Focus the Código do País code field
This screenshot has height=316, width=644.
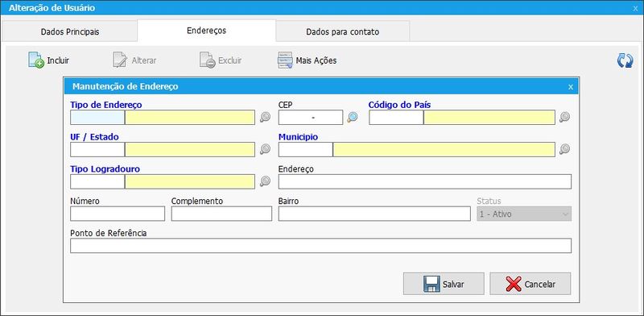click(x=396, y=117)
